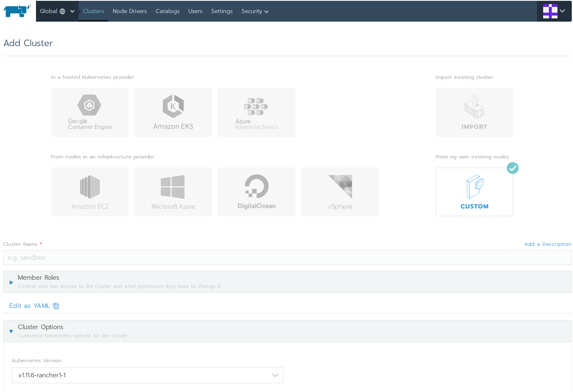Click the 'Import existing cluster' label
The image size is (573, 392).
[464, 77]
